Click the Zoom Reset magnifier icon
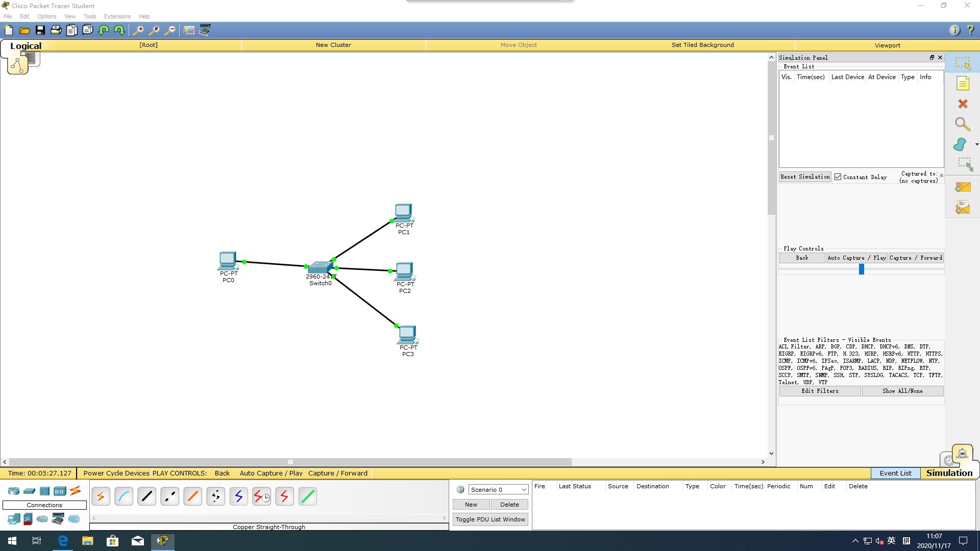980x551 pixels. (x=154, y=30)
